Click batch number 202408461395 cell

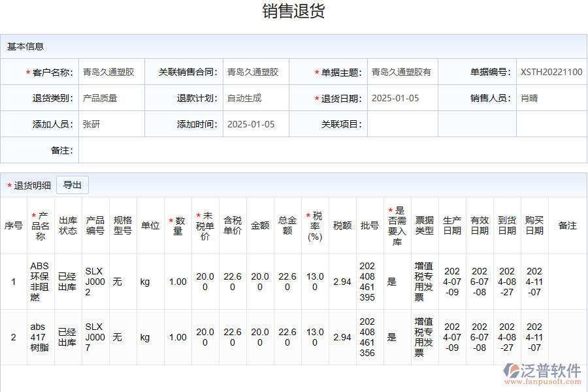tap(368, 282)
